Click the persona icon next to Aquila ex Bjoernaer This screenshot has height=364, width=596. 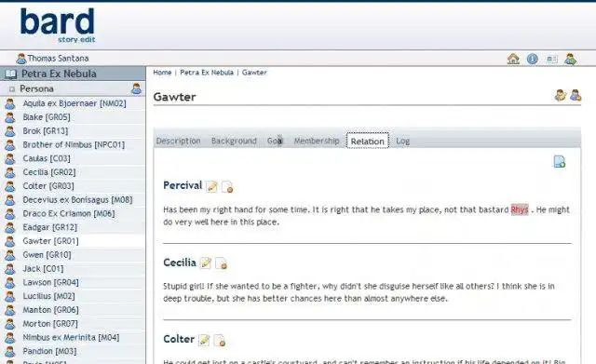click(x=10, y=103)
